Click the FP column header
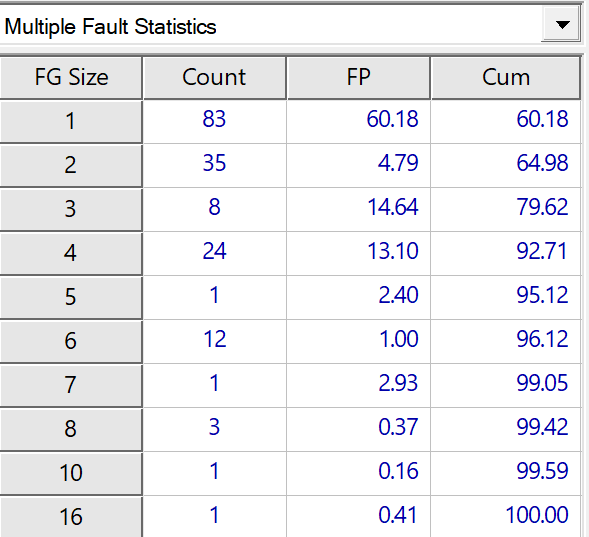Screen dimensions: 589x537 tap(358, 78)
